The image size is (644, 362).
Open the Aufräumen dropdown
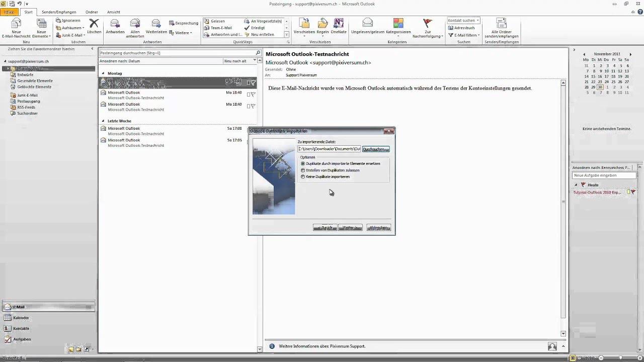(70, 28)
